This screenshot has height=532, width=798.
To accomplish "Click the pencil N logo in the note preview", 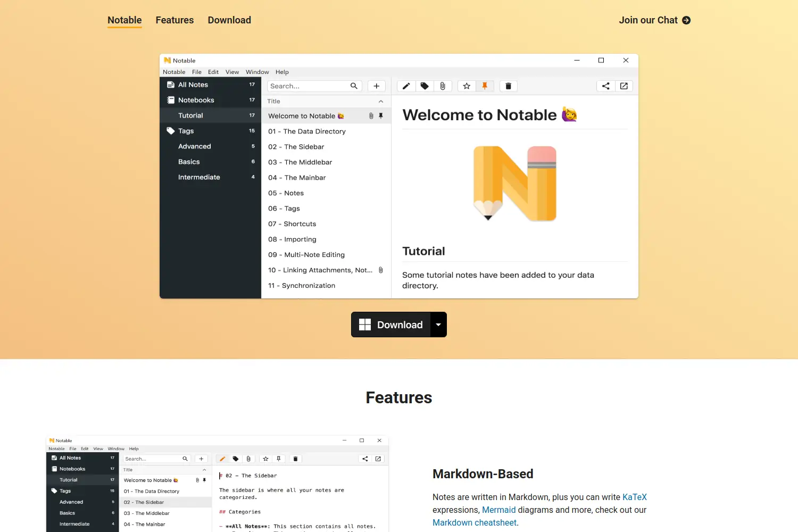I will click(515, 184).
